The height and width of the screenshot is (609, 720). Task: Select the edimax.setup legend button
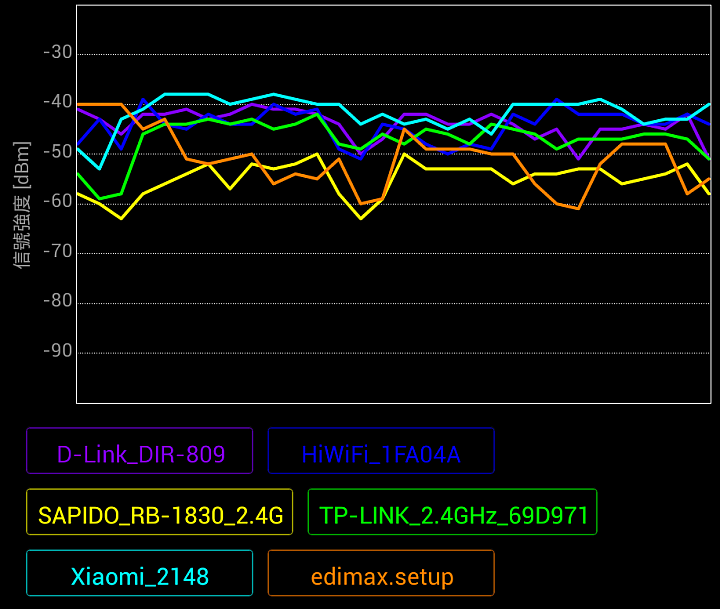tap(381, 573)
